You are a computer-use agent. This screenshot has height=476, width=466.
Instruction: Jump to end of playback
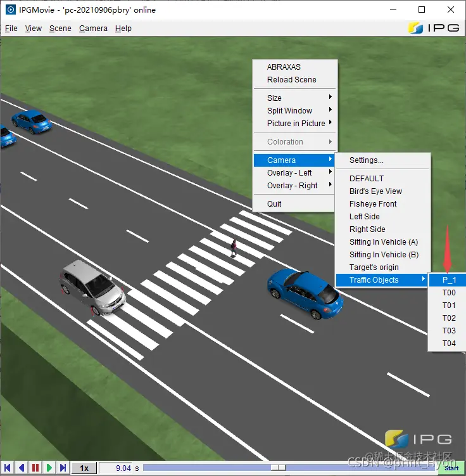pyautogui.click(x=63, y=468)
